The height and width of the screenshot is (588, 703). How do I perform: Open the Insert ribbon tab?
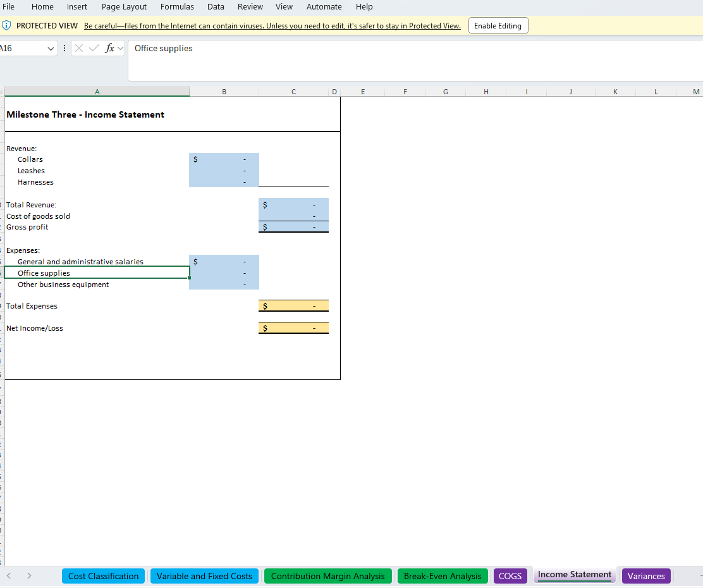77,7
